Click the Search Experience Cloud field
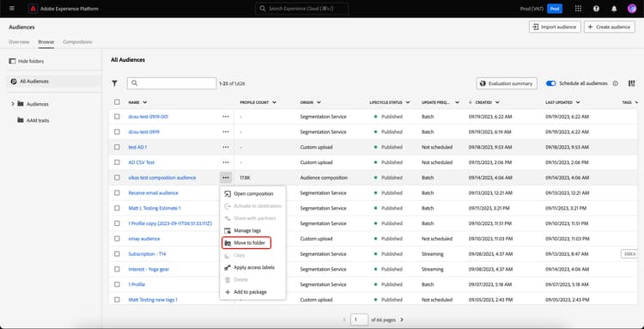Image resolution: width=644 pixels, height=329 pixels. click(x=302, y=9)
